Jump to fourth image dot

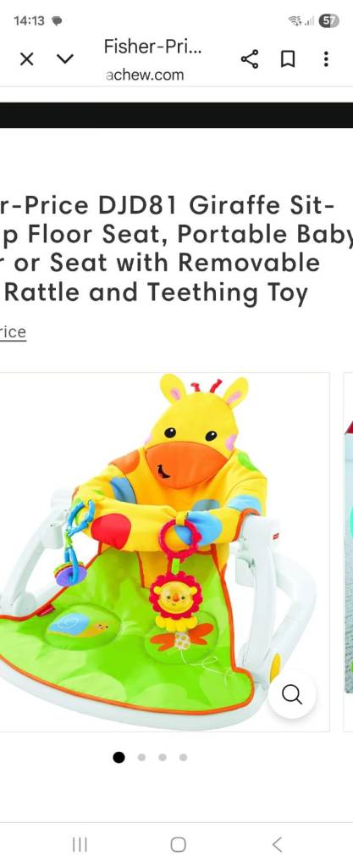tap(183, 757)
